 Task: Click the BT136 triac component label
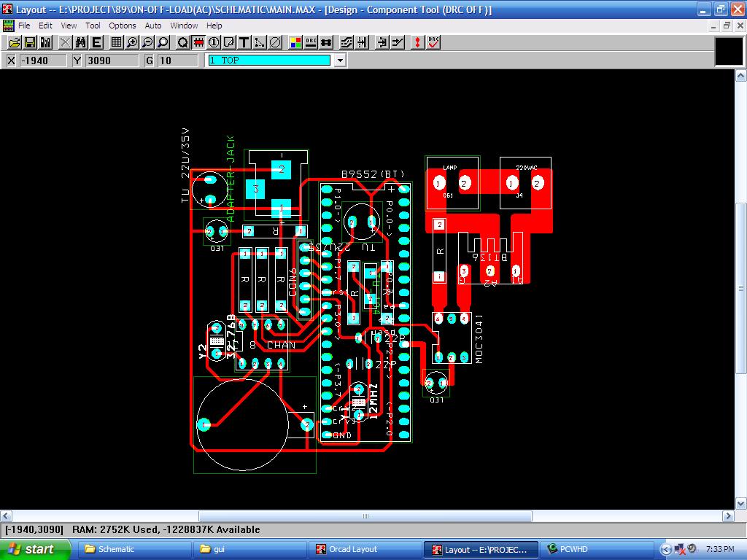[489, 257]
